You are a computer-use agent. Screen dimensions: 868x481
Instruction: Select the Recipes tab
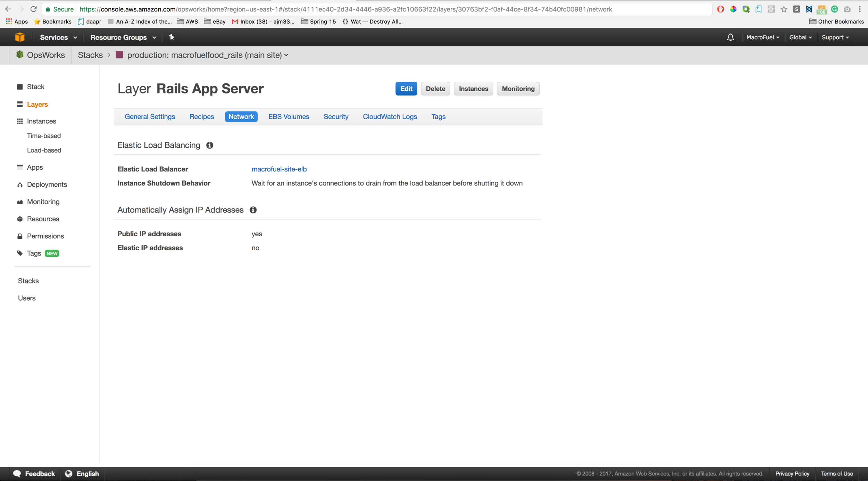(x=201, y=116)
